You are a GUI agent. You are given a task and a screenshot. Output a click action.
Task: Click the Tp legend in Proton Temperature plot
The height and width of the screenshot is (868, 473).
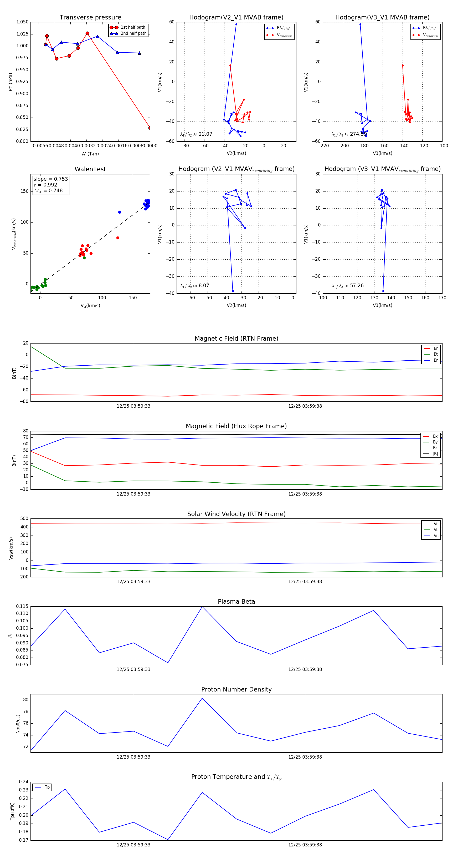point(42,787)
